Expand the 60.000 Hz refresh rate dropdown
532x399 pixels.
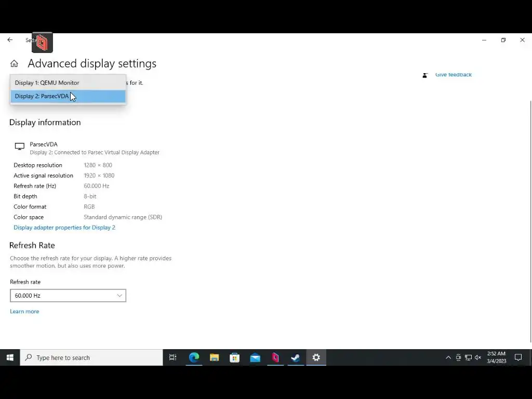pos(68,296)
